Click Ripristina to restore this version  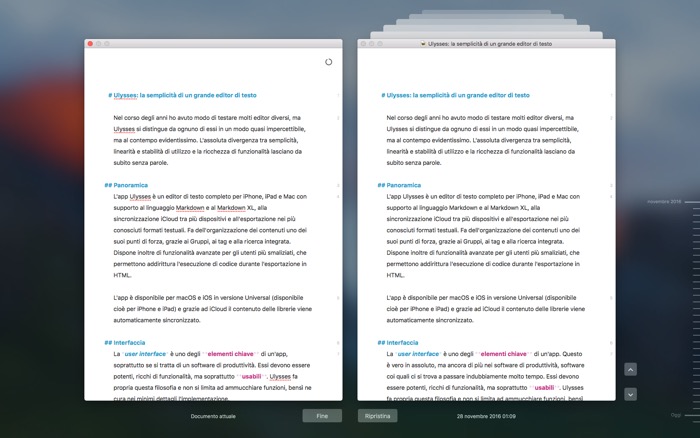click(377, 416)
